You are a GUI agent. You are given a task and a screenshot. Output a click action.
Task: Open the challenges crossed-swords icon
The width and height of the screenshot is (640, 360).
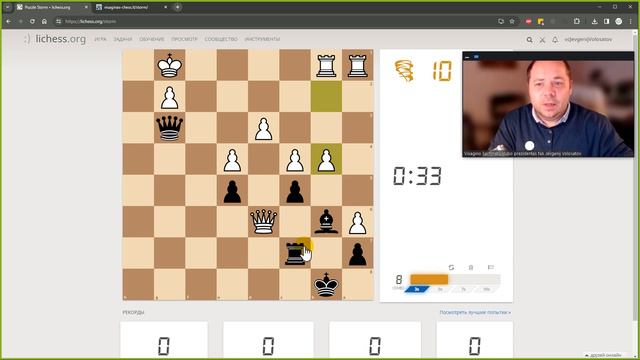(x=542, y=40)
